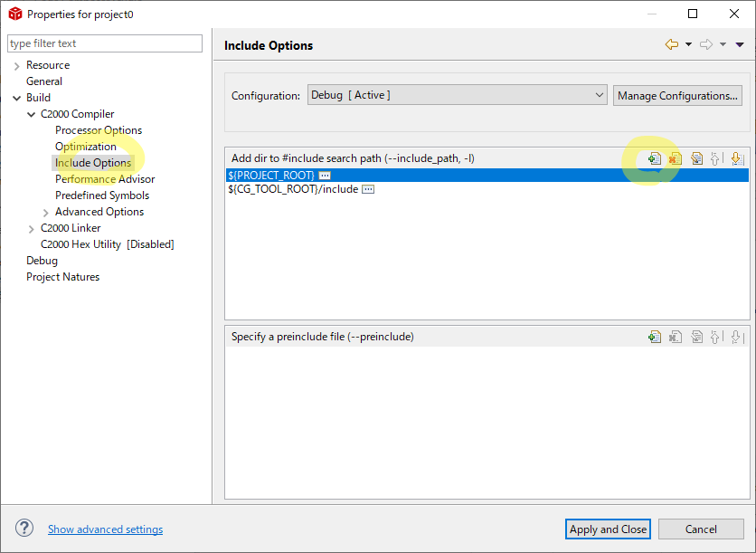The image size is (756, 553).
Task: Delete the selected include path entry
Action: [675, 158]
